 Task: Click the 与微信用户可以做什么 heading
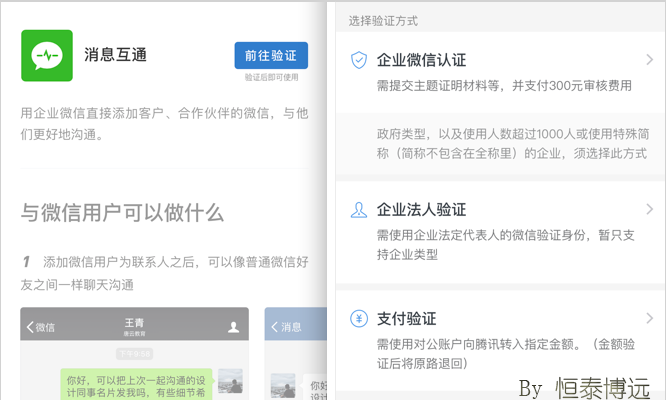coord(122,213)
